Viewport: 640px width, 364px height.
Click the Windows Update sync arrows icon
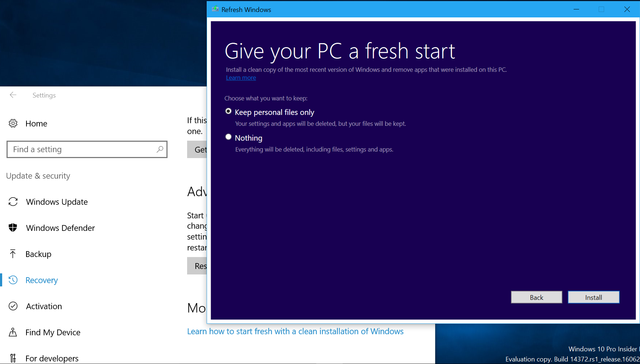point(13,202)
